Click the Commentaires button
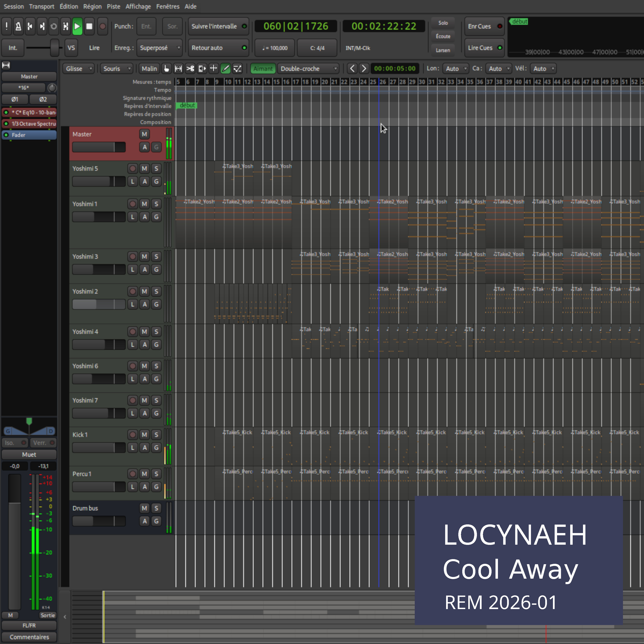 click(29, 637)
